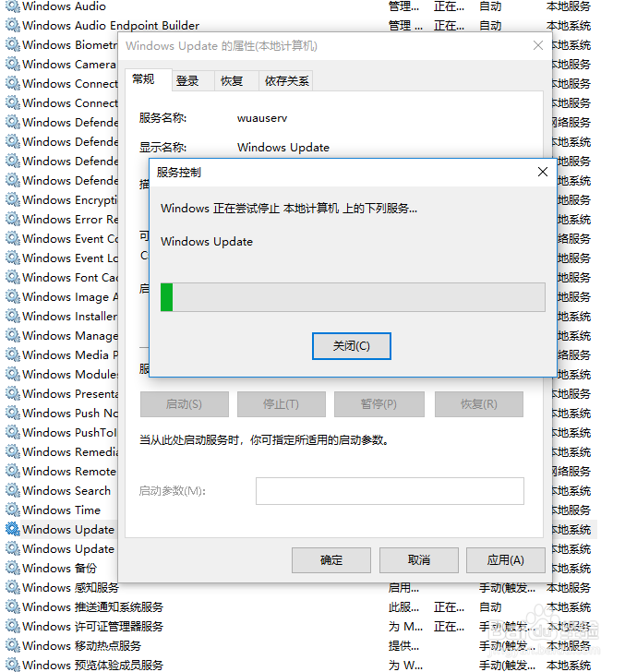The image size is (637, 672).
Task: Click 提供... description of Windows 移动热点服务
Action: pyautogui.click(x=403, y=645)
